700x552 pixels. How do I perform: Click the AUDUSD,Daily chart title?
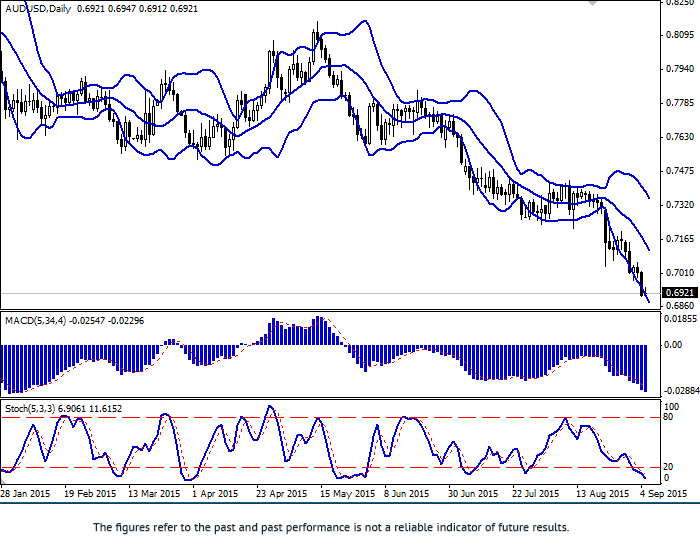click(38, 8)
